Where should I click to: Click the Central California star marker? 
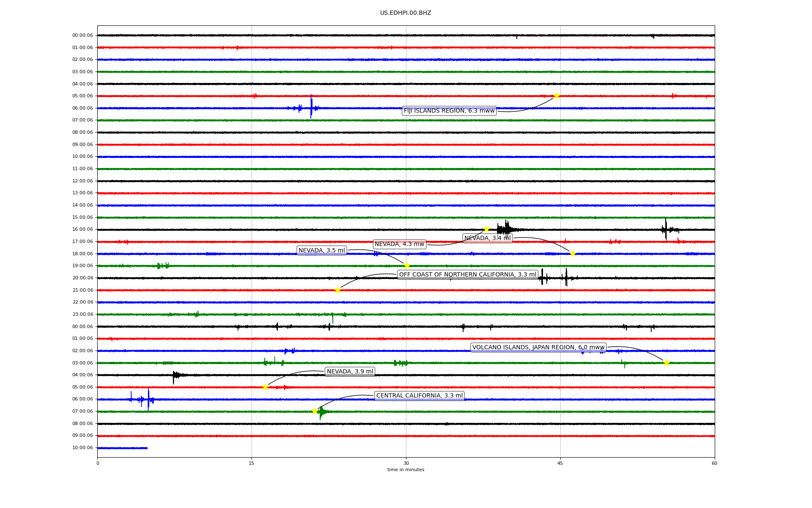coord(315,411)
